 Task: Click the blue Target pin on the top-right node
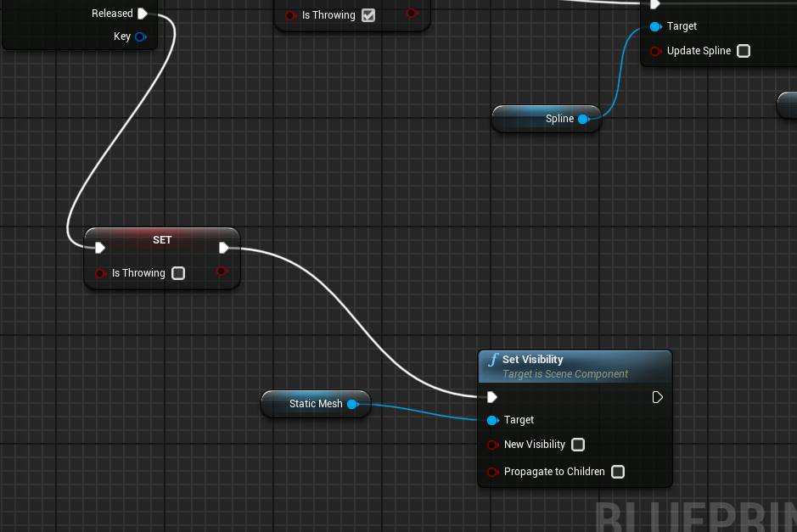(x=654, y=25)
